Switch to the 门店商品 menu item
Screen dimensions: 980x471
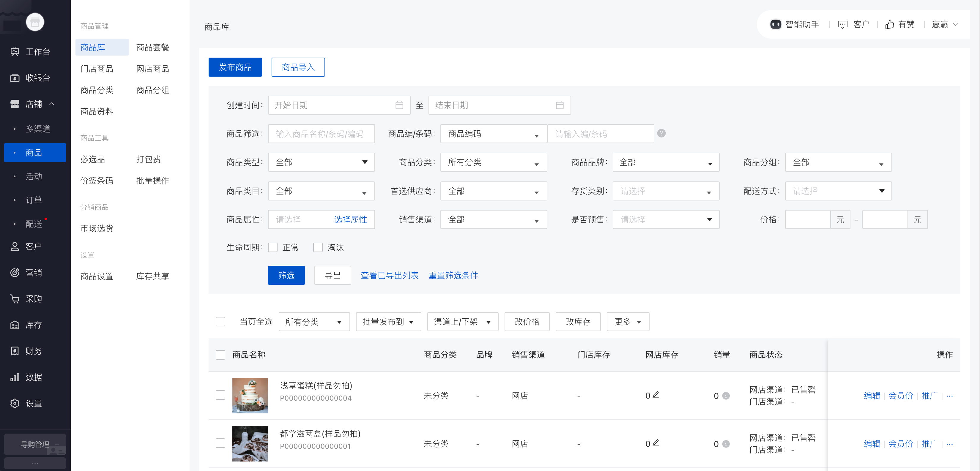tap(97, 68)
